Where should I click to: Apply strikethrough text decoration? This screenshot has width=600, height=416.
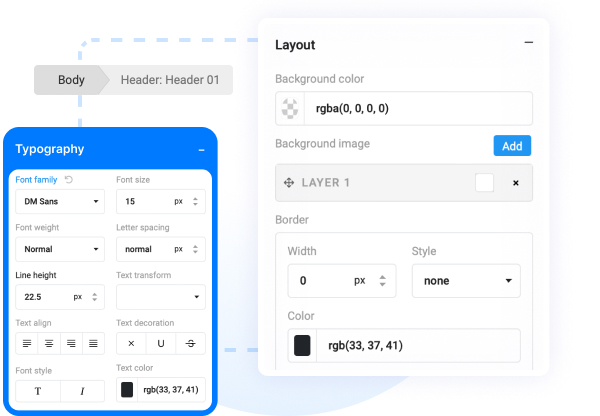191,343
